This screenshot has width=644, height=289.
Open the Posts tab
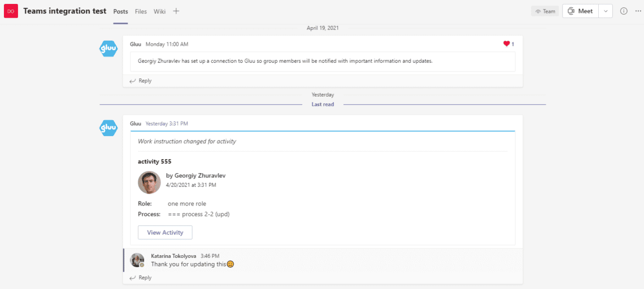[x=120, y=11]
